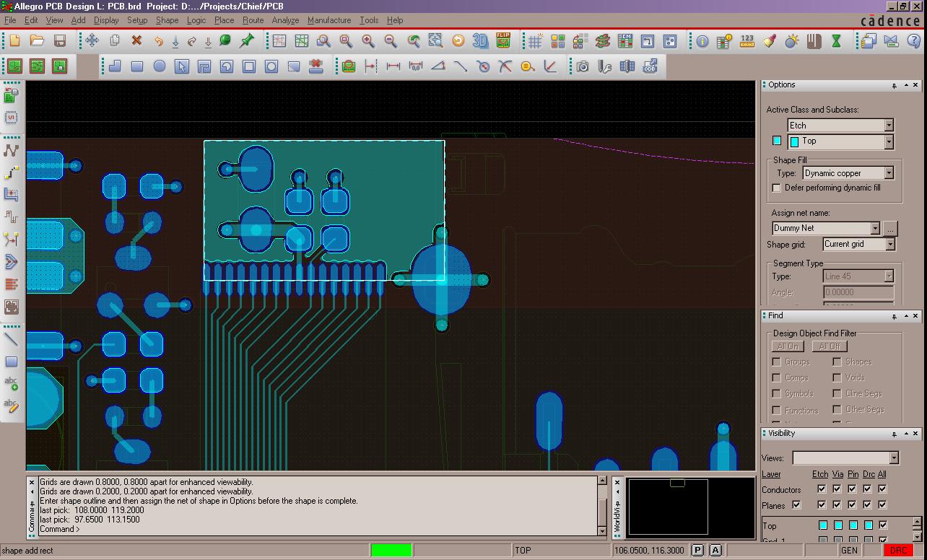Click the DRC status button
This screenshot has width=927, height=560.
tap(898, 550)
